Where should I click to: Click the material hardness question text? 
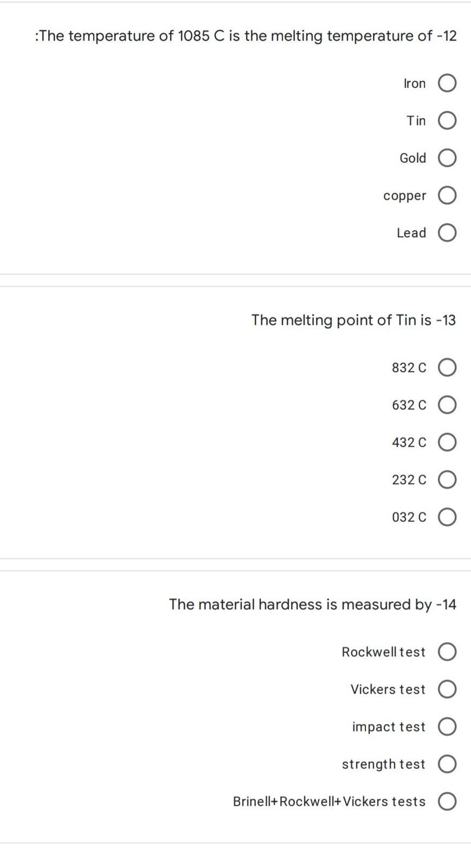313,604
